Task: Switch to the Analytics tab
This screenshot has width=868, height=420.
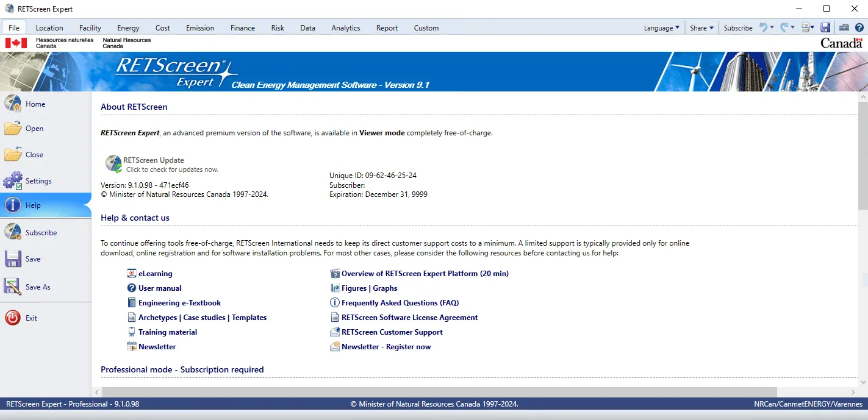Action: pyautogui.click(x=346, y=28)
